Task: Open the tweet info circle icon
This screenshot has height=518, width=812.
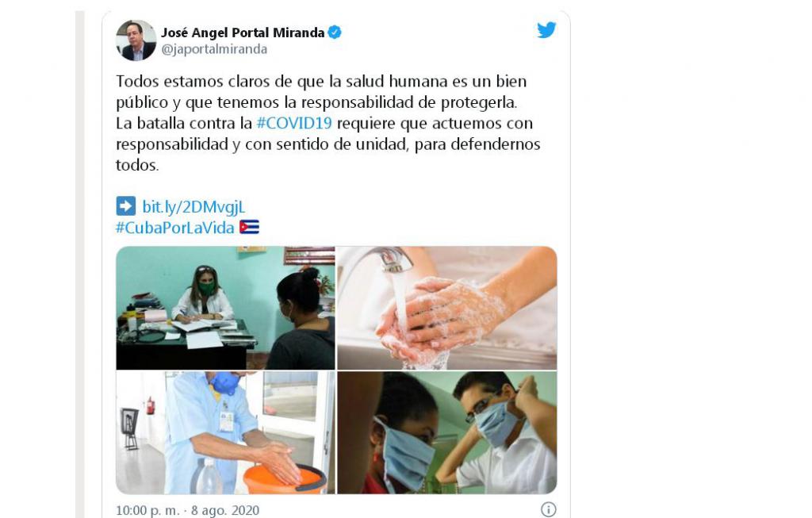Action: (549, 510)
